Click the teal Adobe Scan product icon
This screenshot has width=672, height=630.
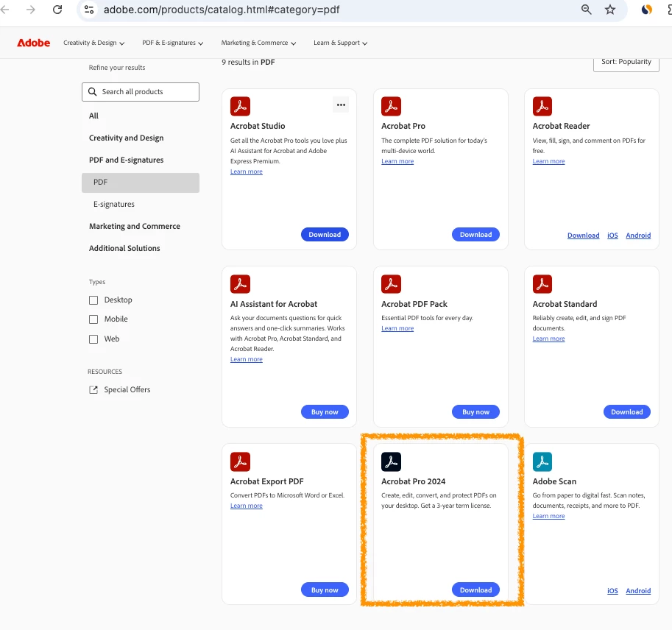(542, 461)
